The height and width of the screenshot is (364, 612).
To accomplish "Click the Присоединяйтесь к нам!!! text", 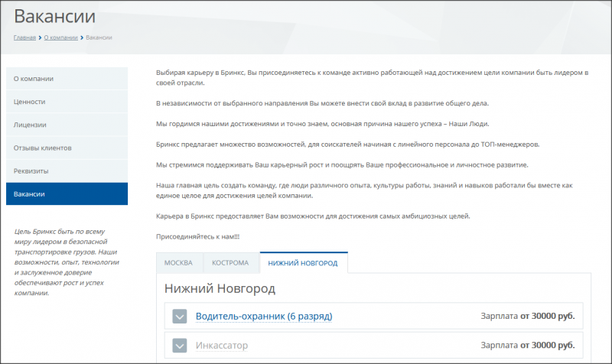I will (198, 237).
